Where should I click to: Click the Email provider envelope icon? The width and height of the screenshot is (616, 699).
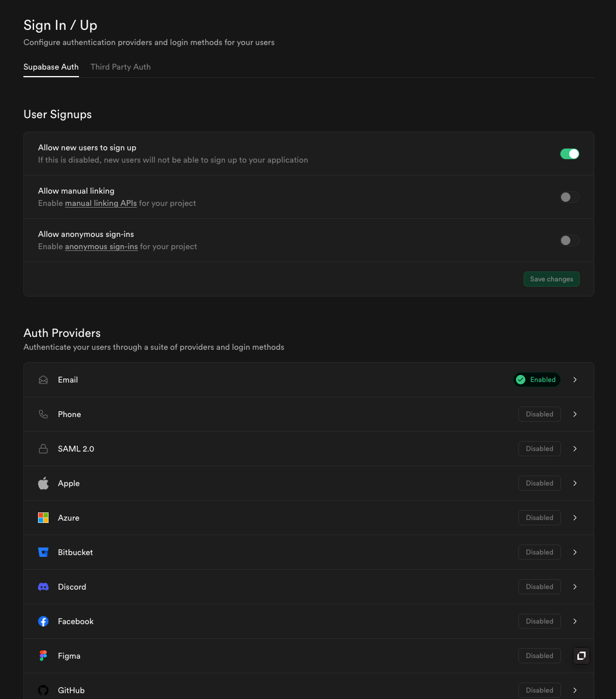(x=43, y=380)
